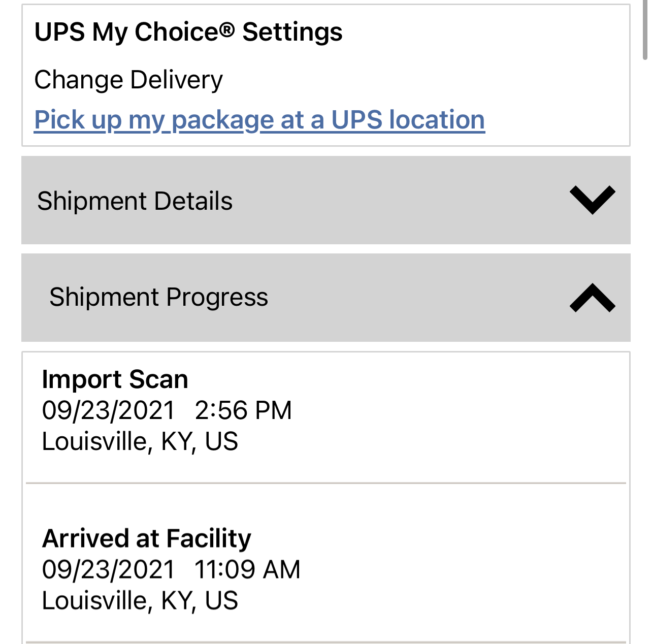Click the registered trademark symbol after Choice
This screenshot has width=652, height=644.
227,29
